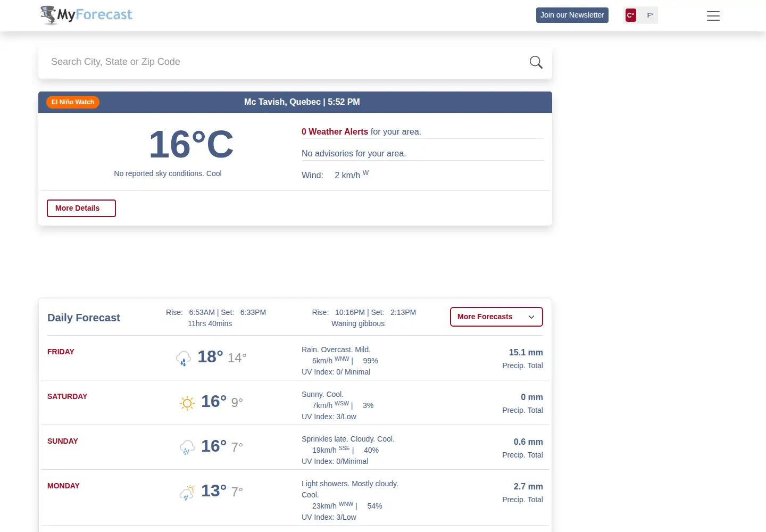Viewport: 766px width, 532px height.
Task: Select the FRIDAY forecast row label
Action: (61, 352)
